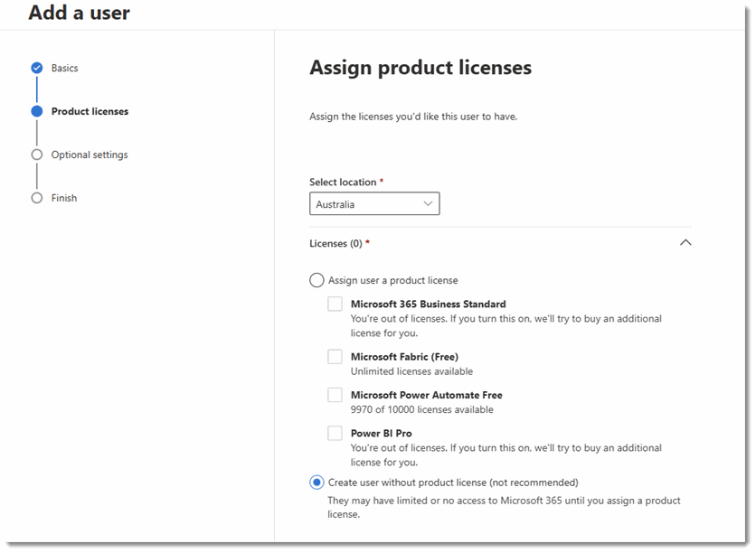Check the Power BI Pro checkbox

click(335, 433)
